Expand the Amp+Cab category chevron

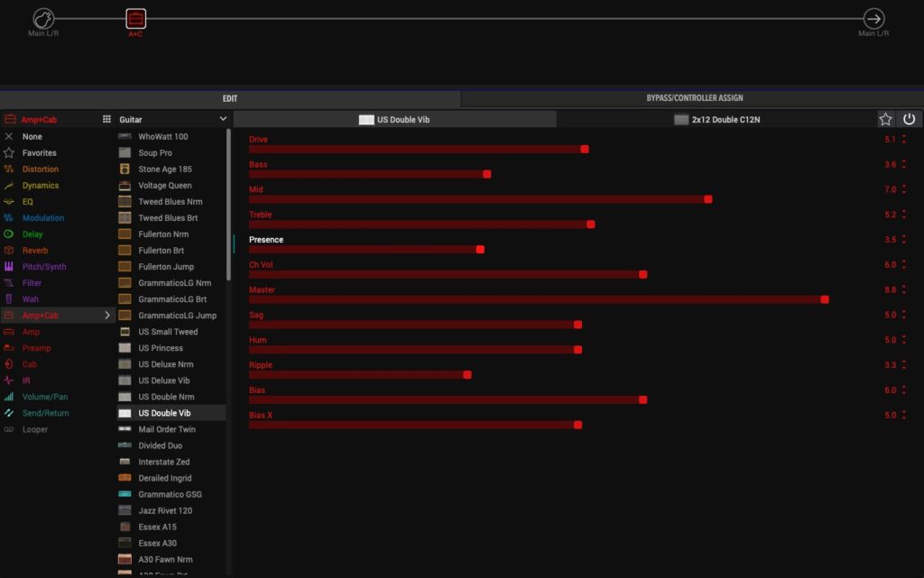[107, 316]
